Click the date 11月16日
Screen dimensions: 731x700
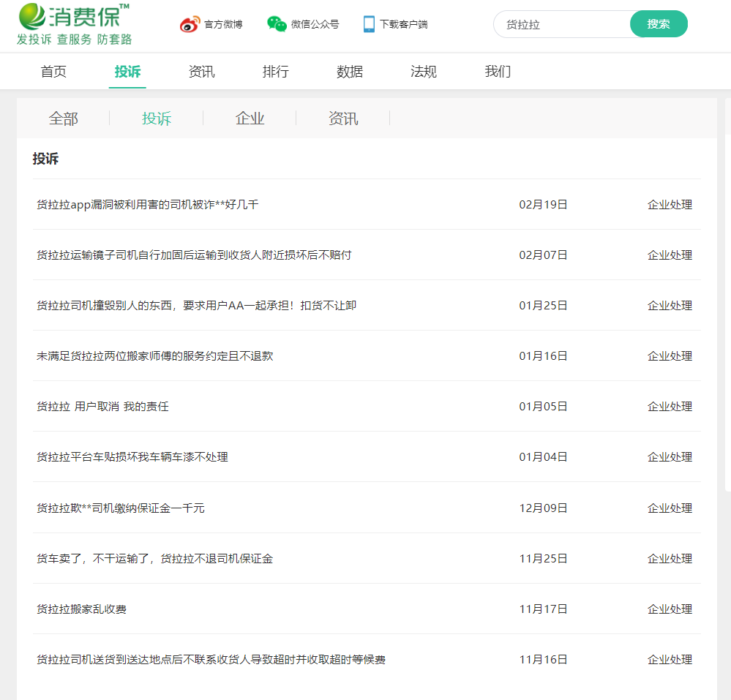pyautogui.click(x=543, y=660)
